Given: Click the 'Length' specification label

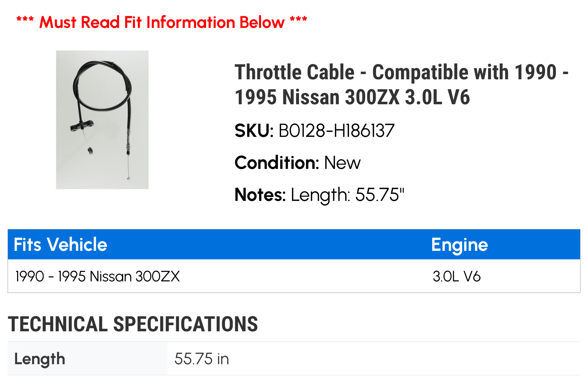Looking at the screenshot, I should tap(40, 359).
